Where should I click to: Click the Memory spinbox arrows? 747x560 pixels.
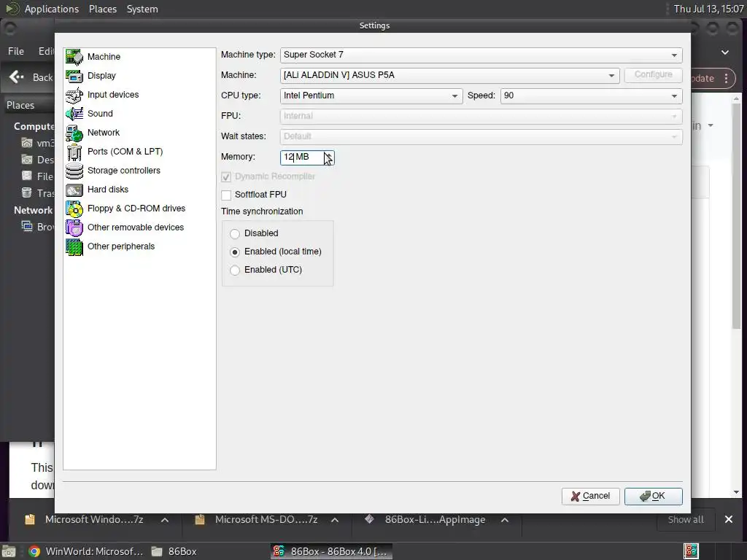(x=329, y=157)
